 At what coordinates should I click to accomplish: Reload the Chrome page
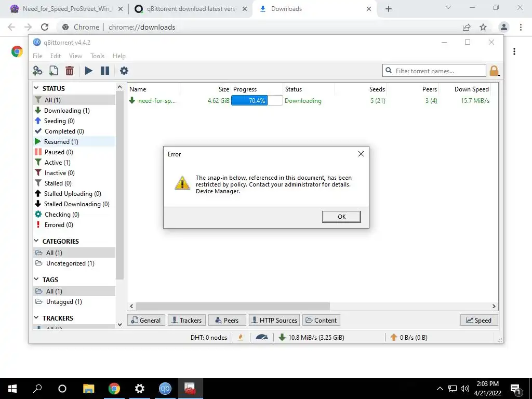(x=45, y=27)
